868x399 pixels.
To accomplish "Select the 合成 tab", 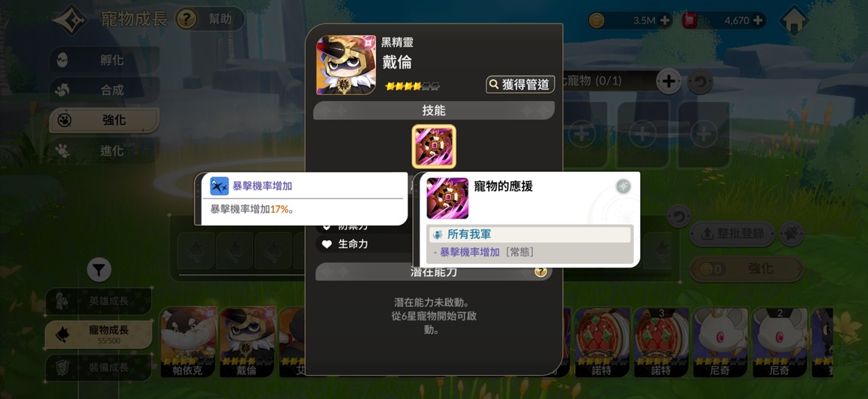I will click(104, 91).
